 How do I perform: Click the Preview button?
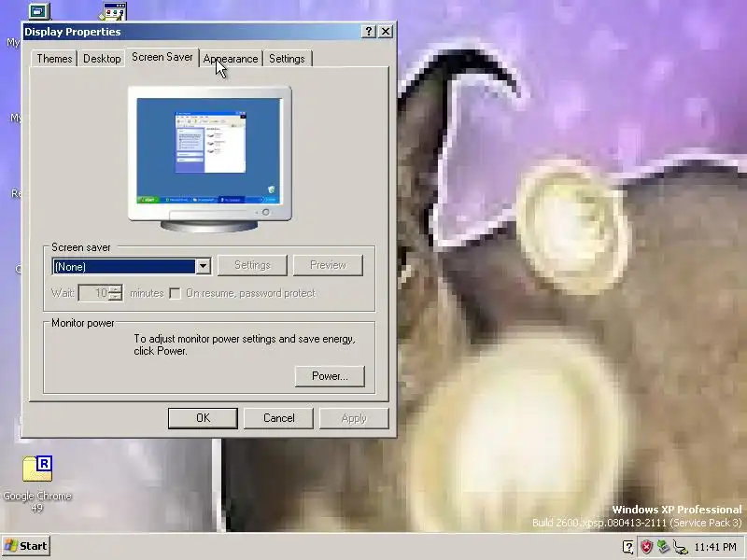328,265
